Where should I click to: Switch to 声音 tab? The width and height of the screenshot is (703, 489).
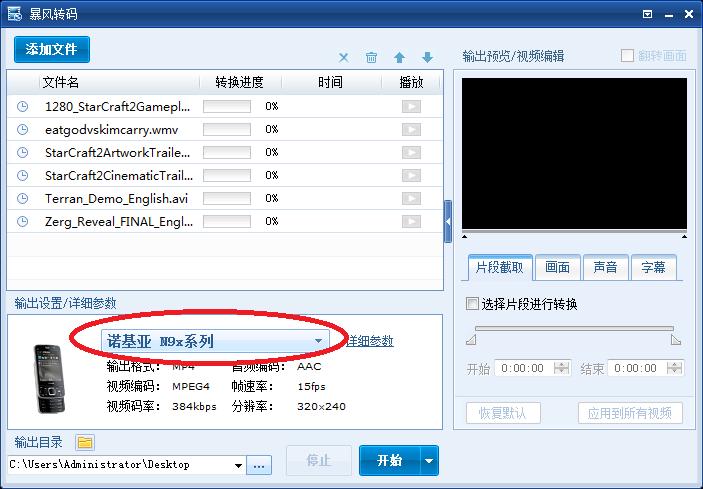(x=605, y=268)
